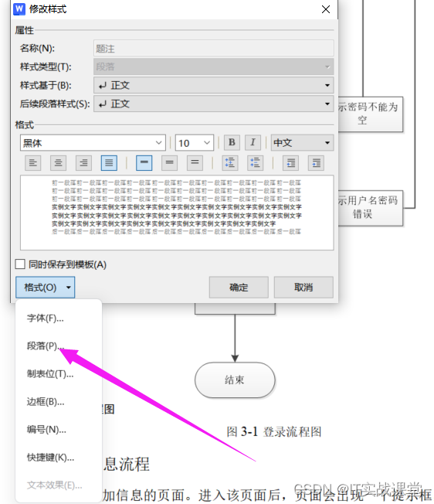434x504 pixels.
Task: Choose 1.5 line spacing icon
Action: coord(169,163)
